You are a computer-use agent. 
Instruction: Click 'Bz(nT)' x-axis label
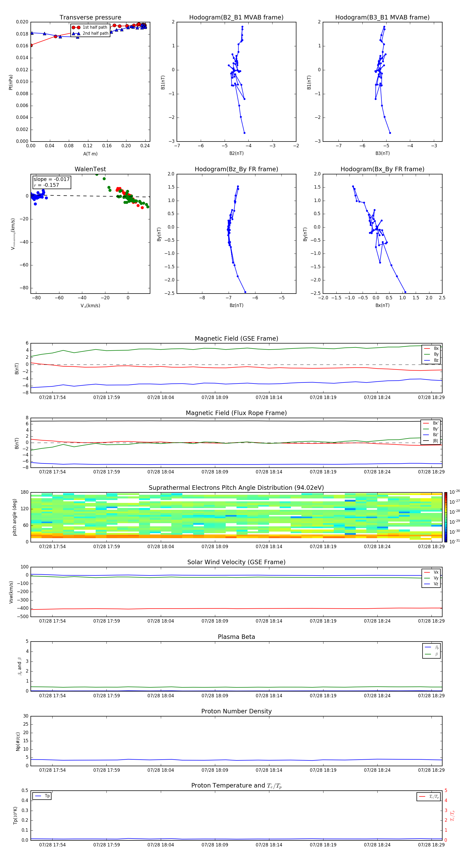(x=236, y=305)
